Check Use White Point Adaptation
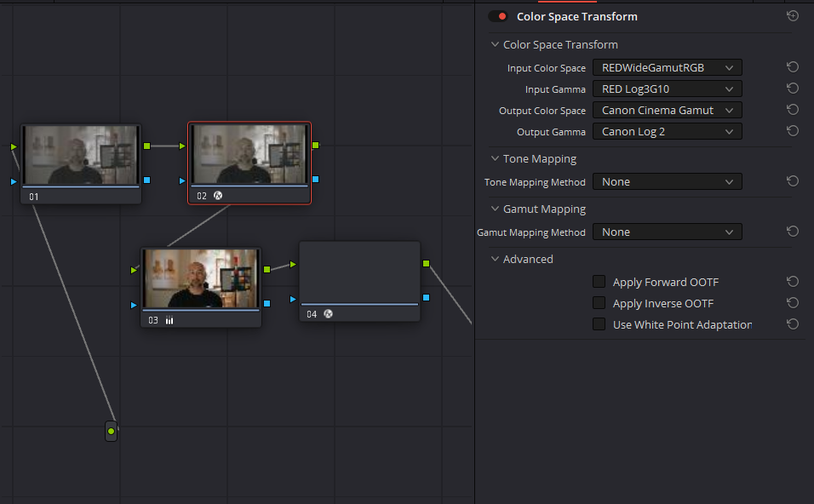The image size is (814, 504). pyautogui.click(x=599, y=324)
